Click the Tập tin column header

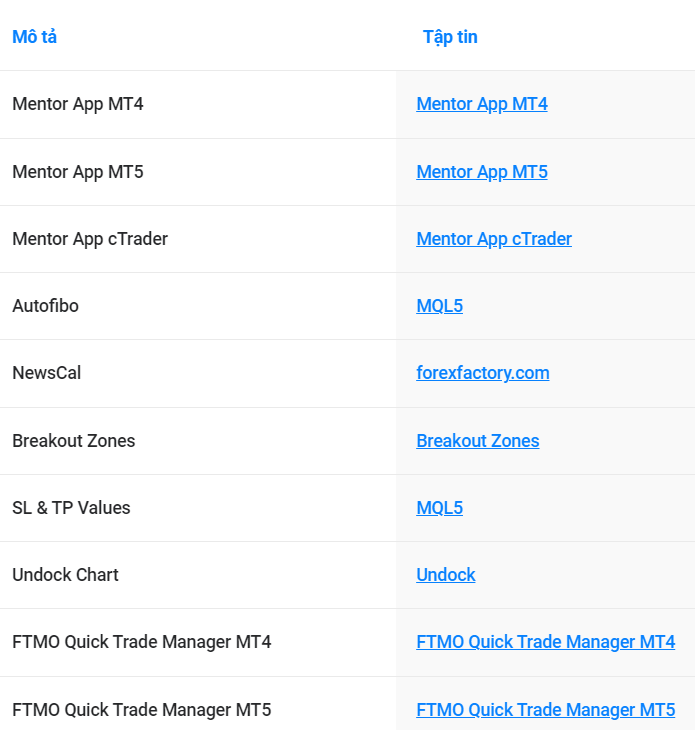[450, 37]
